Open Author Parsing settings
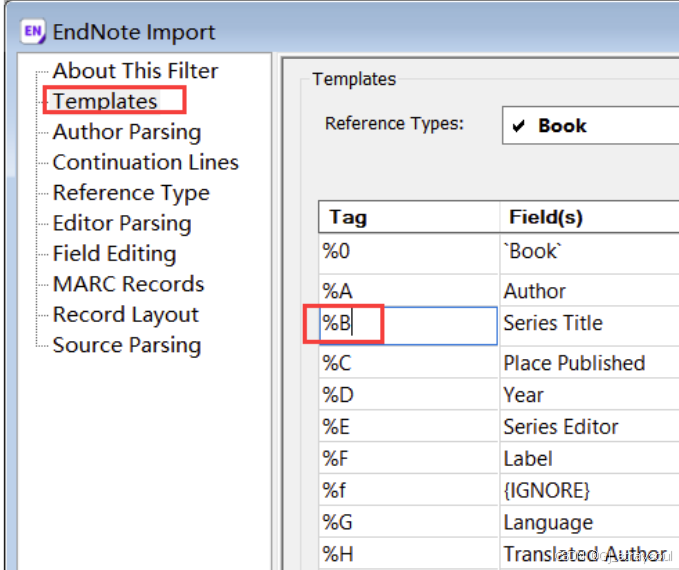The height and width of the screenshot is (570, 679). coord(127,132)
